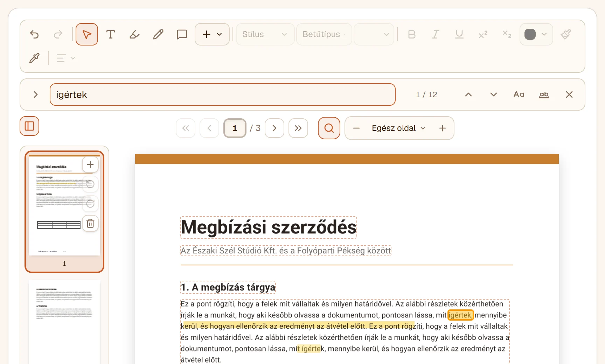Toggle the search magnifier button
This screenshot has height=364, width=605.
(329, 128)
